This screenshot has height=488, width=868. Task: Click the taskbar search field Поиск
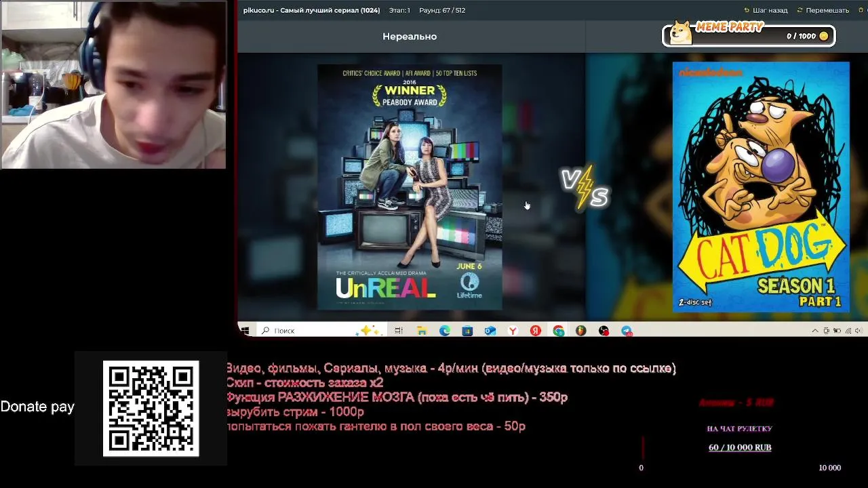321,331
